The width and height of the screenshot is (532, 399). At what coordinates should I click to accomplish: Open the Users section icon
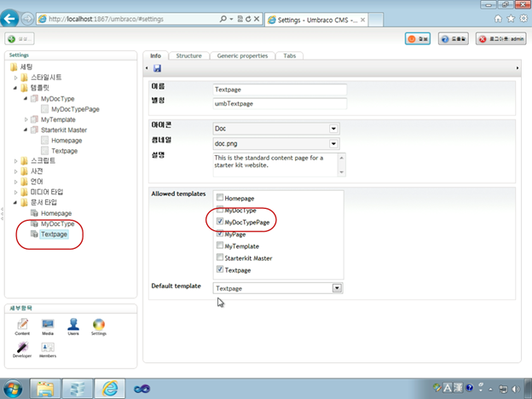point(73,327)
